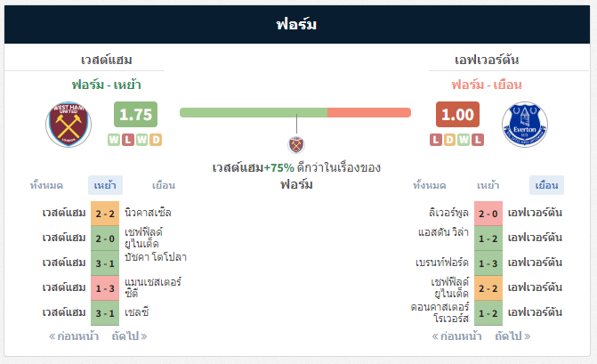The image size is (597, 364).
Task: Go to Everton's ก่อนหน้า previous page
Action: [457, 336]
